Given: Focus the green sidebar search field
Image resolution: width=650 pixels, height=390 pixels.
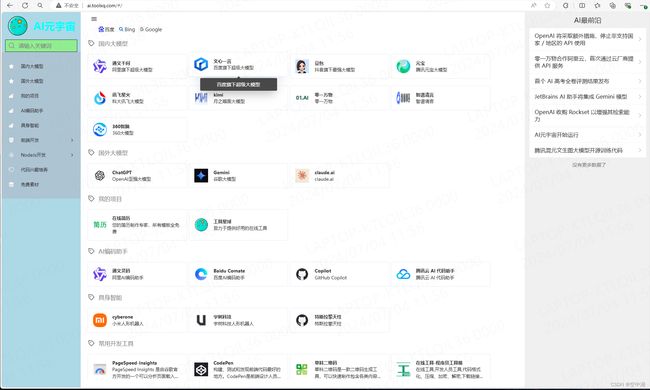Looking at the screenshot, I should [x=41, y=46].
